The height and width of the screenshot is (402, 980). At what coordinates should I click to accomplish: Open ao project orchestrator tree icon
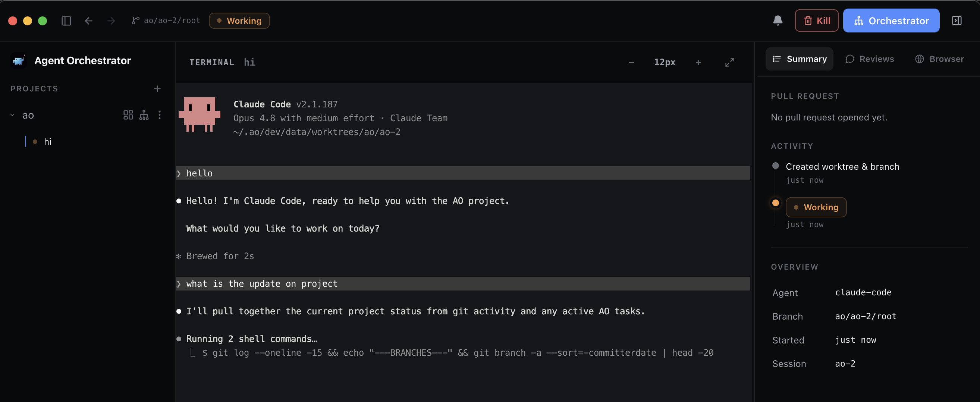144,115
